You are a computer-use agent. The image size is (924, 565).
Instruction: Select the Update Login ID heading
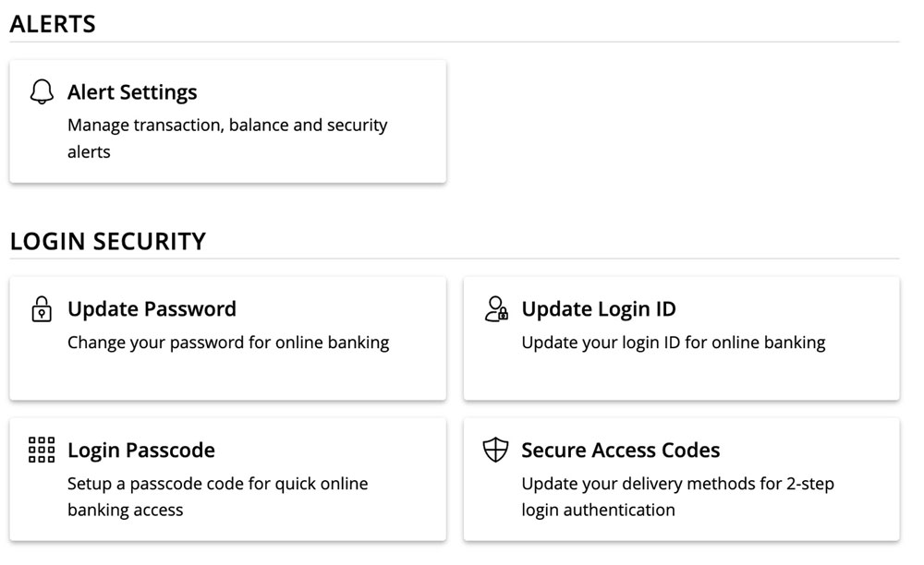[599, 309]
